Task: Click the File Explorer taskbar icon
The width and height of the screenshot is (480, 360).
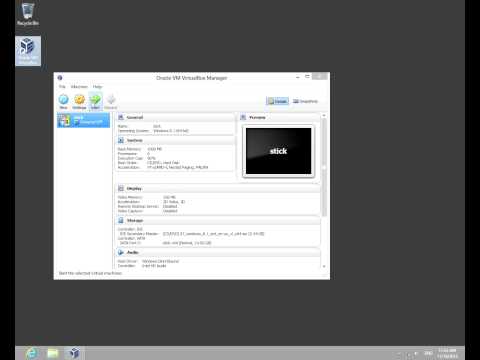Action: (53, 353)
